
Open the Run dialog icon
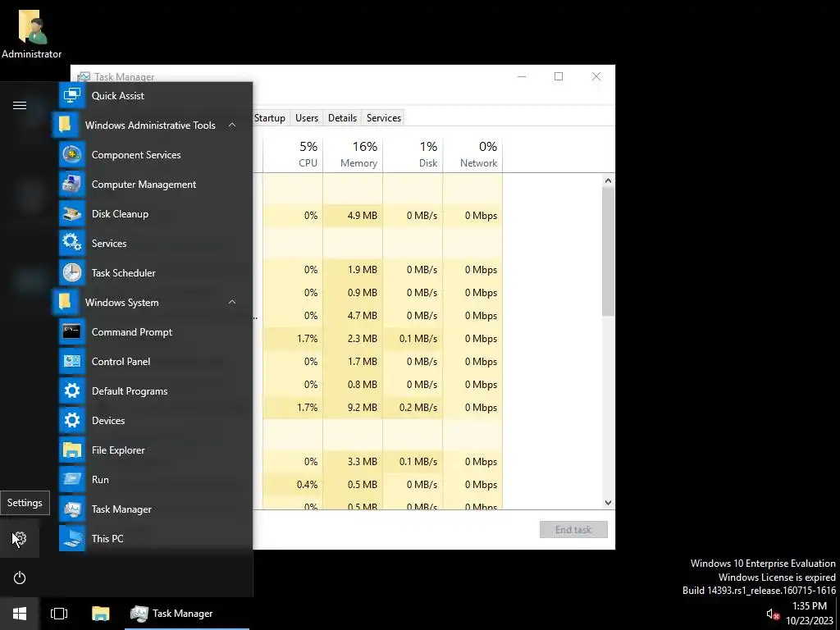pos(72,479)
